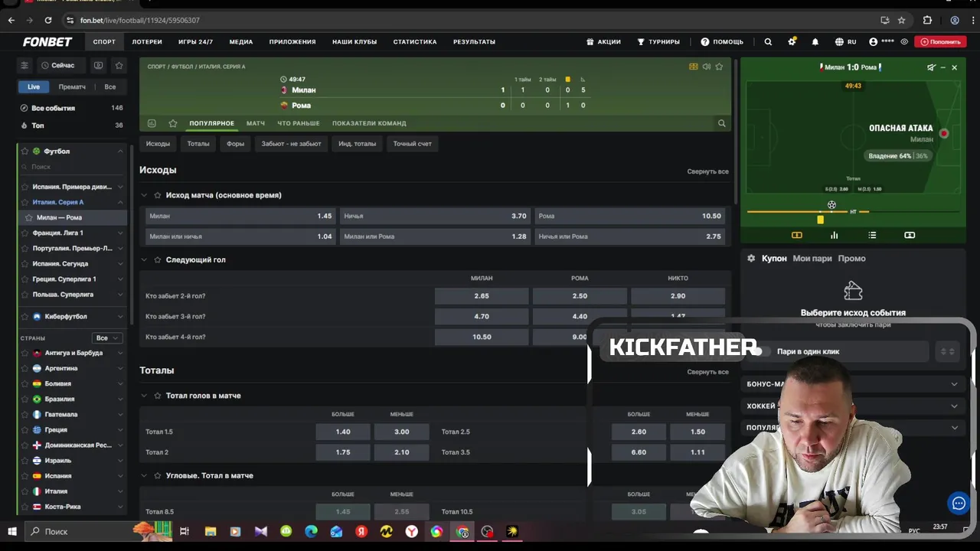Screen dimensions: 980x551
Task: Click match statistics icon left of Популярное
Action: pyautogui.click(x=152, y=123)
